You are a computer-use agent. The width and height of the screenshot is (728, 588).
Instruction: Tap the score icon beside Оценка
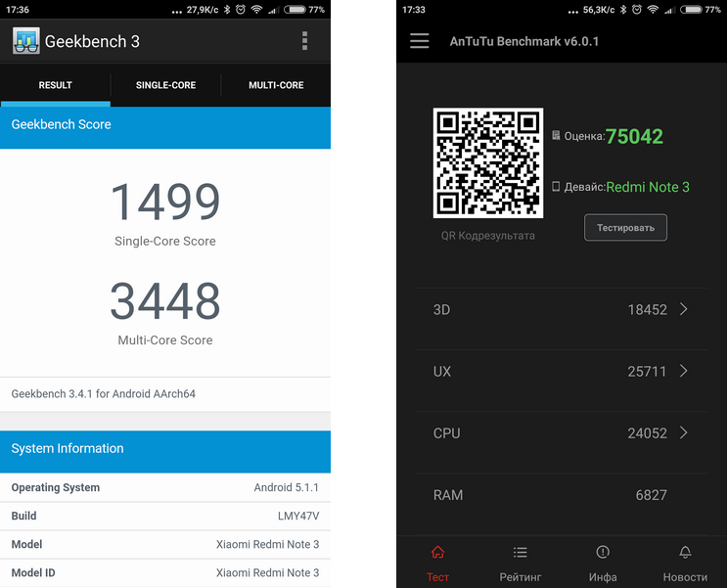pos(556,136)
